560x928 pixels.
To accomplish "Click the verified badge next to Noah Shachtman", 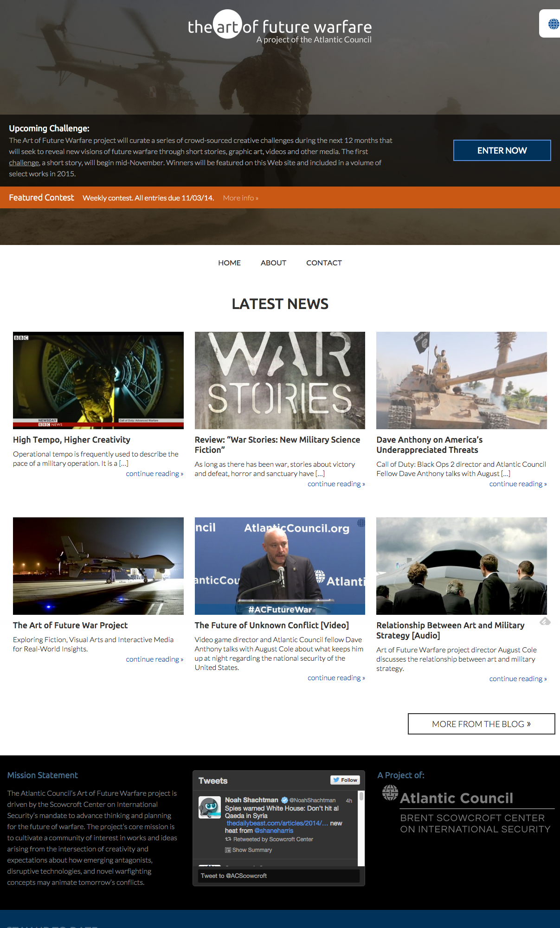I will (284, 800).
